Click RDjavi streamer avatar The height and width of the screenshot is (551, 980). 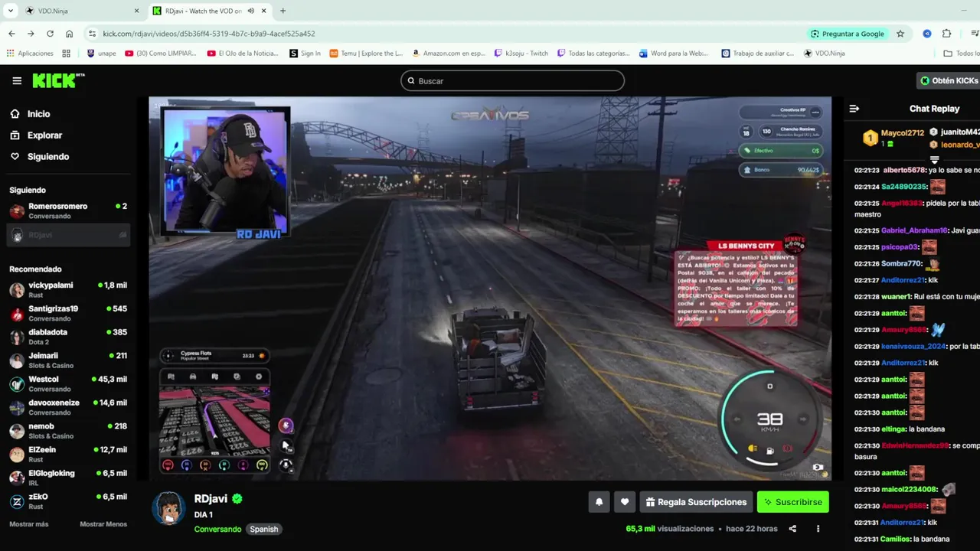click(168, 508)
